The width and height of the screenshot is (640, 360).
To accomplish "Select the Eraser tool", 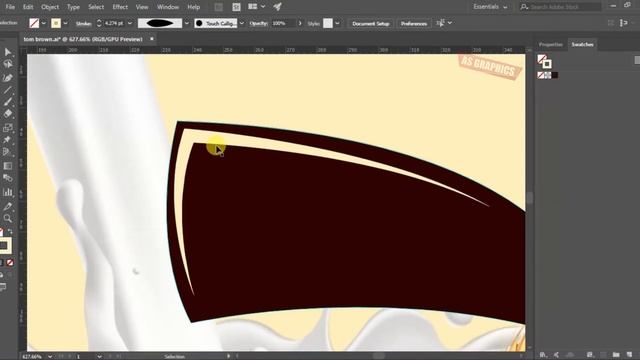I will click(x=7, y=114).
